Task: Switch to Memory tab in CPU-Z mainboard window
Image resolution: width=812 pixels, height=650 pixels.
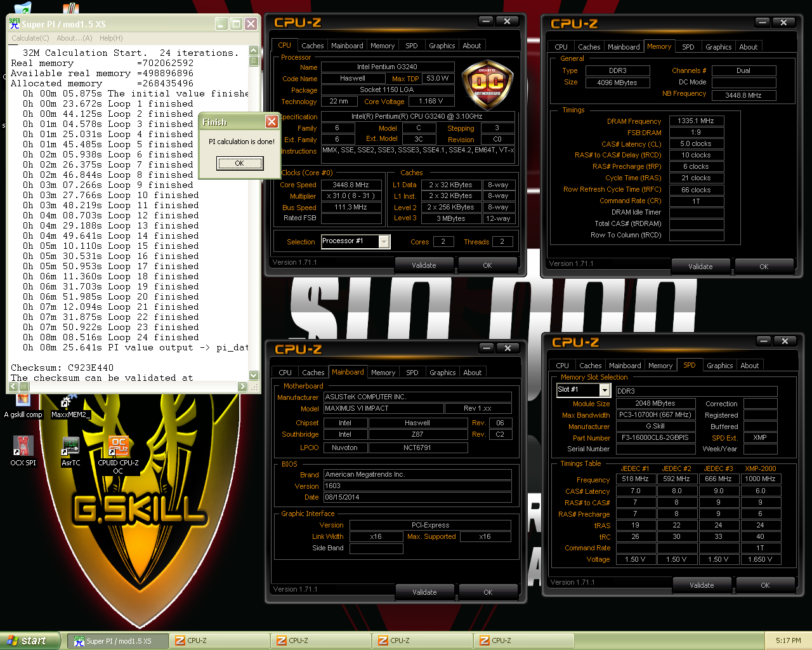Action: point(383,373)
